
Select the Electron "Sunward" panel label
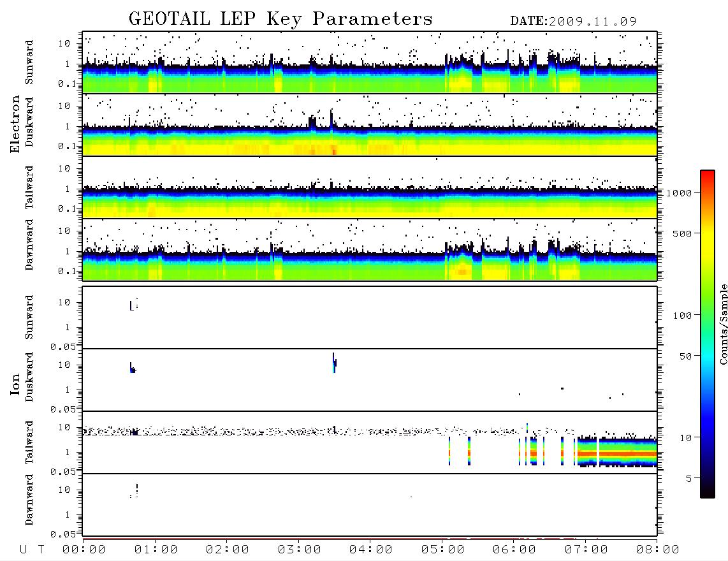tap(29, 62)
